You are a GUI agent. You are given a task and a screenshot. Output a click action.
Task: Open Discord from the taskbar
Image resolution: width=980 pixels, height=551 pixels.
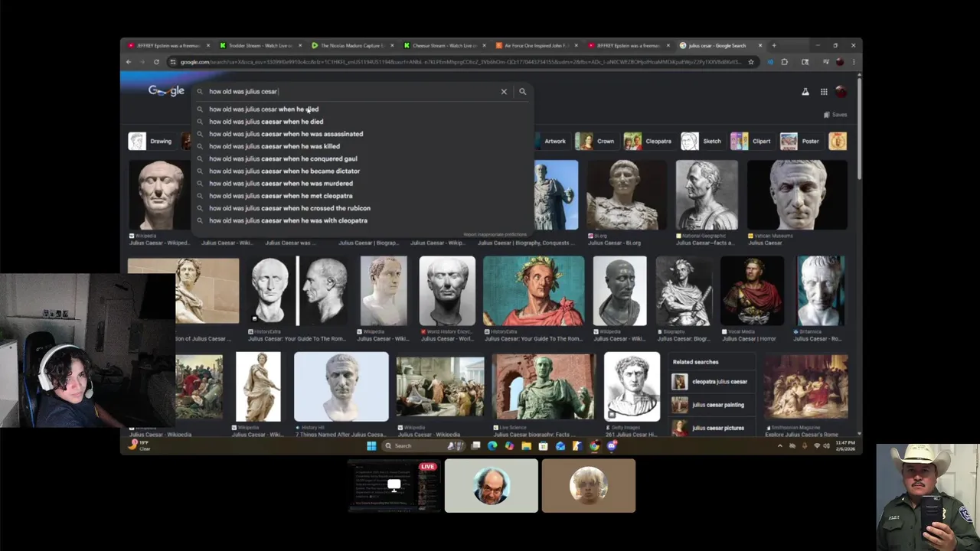pos(612,445)
